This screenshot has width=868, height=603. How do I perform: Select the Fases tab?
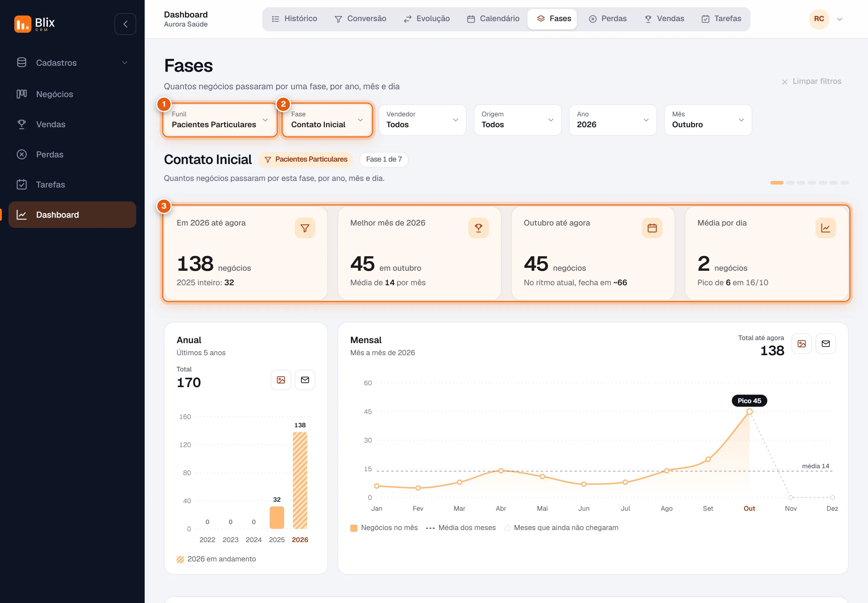(x=552, y=19)
